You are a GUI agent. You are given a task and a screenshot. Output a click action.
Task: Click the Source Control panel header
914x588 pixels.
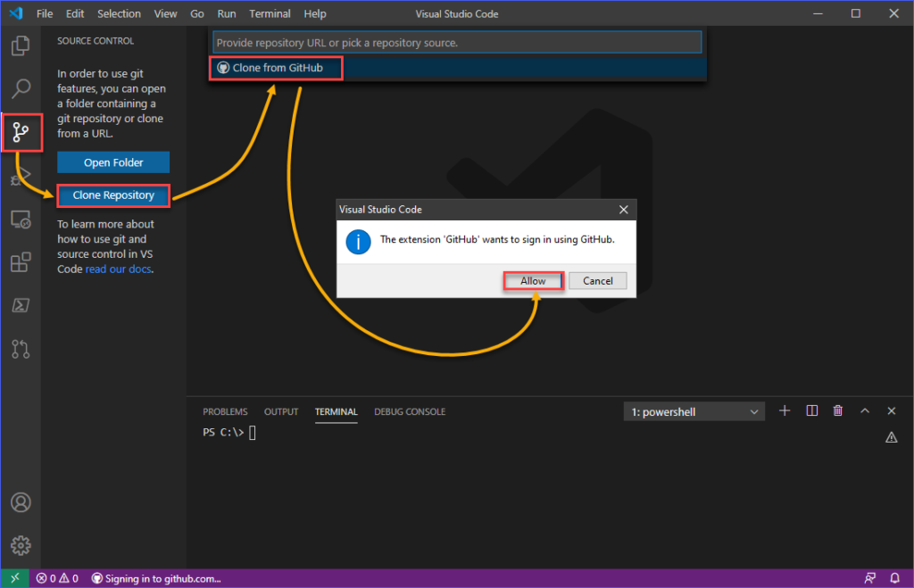coord(96,41)
